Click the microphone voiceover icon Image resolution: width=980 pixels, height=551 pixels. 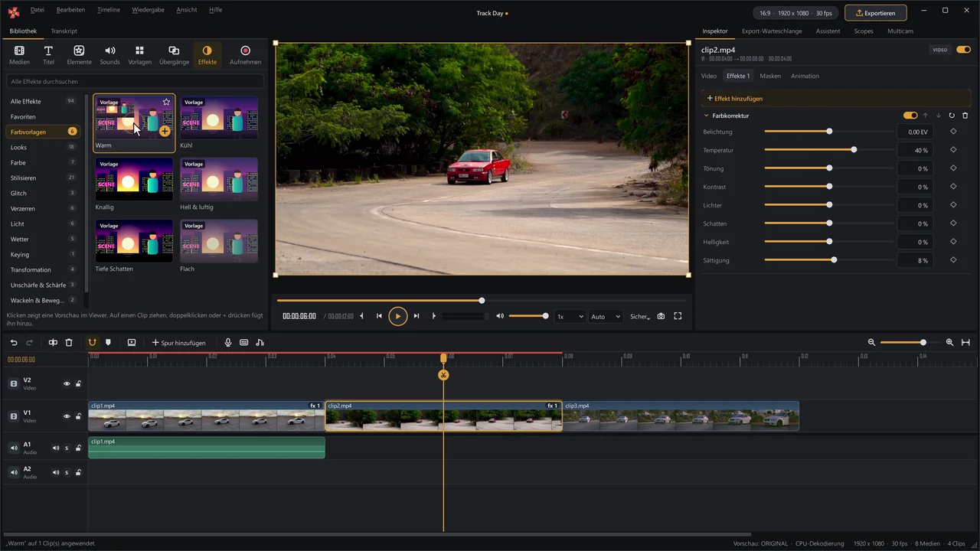pos(228,343)
